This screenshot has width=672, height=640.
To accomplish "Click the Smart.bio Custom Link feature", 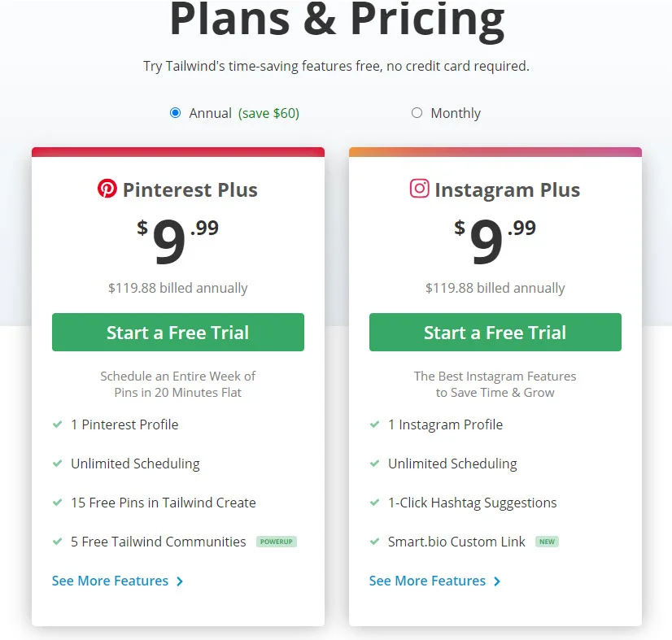I will (456, 542).
